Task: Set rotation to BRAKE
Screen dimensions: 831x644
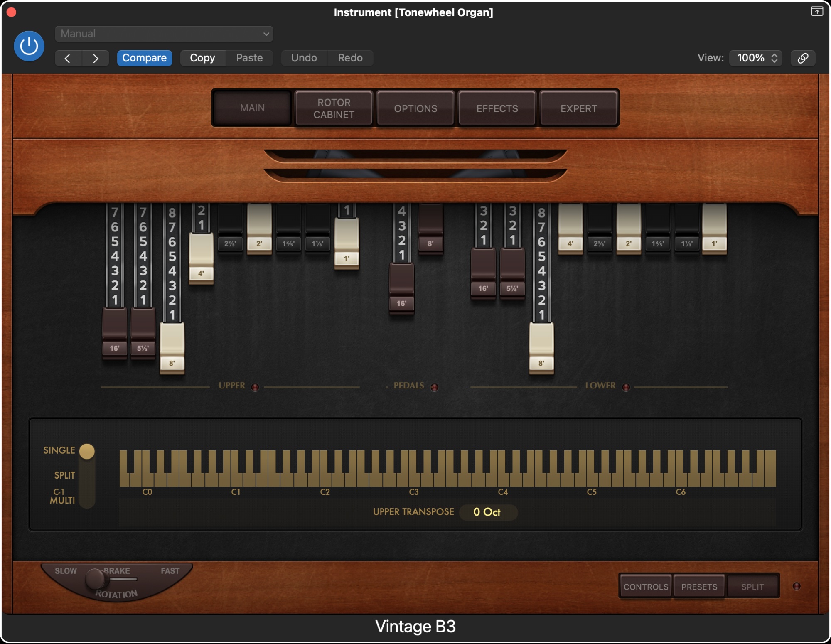Action: pyautogui.click(x=117, y=571)
